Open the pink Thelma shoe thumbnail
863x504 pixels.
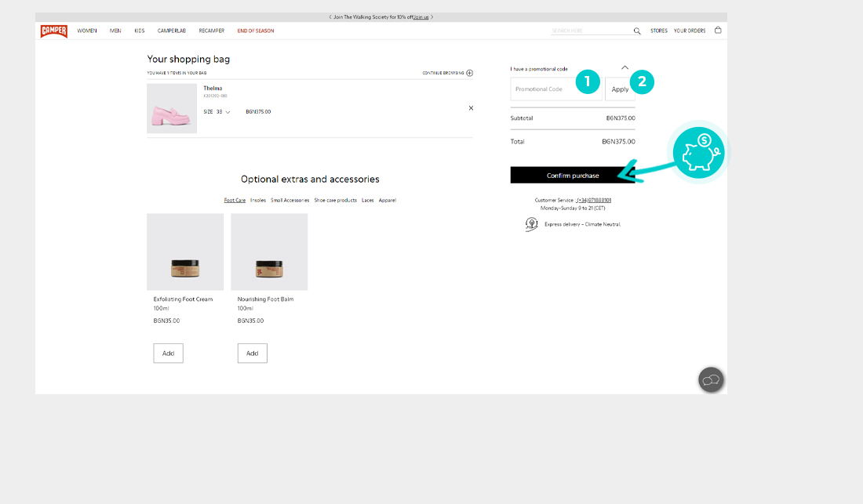[172, 108]
